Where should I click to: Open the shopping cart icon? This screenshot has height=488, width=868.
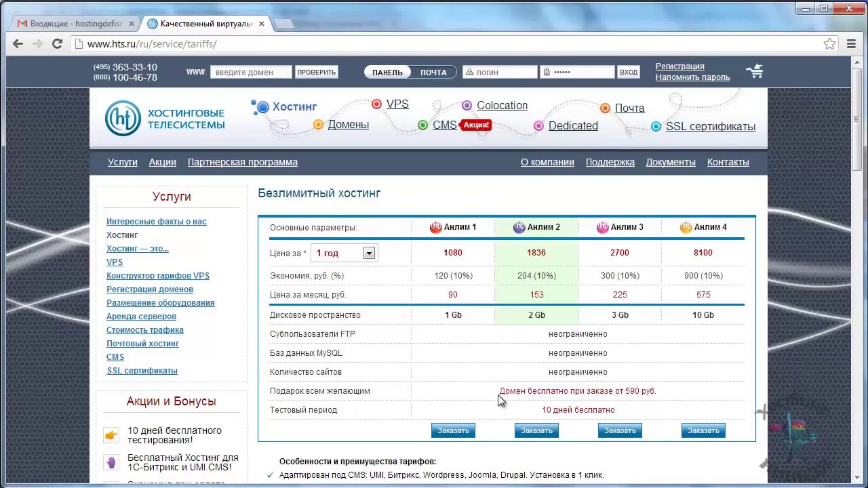[754, 71]
